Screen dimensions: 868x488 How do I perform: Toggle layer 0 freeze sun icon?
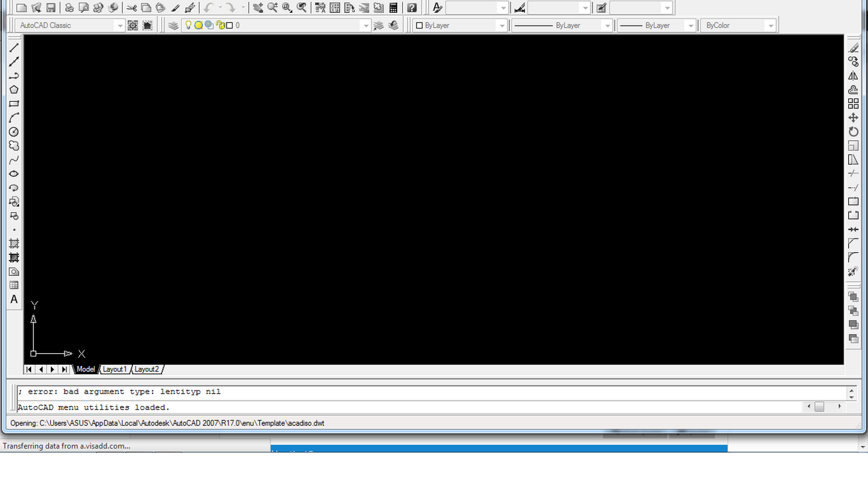click(199, 26)
